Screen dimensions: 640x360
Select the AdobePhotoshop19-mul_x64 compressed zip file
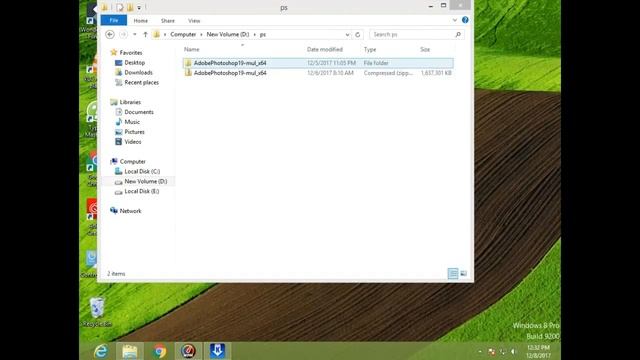click(x=318, y=73)
